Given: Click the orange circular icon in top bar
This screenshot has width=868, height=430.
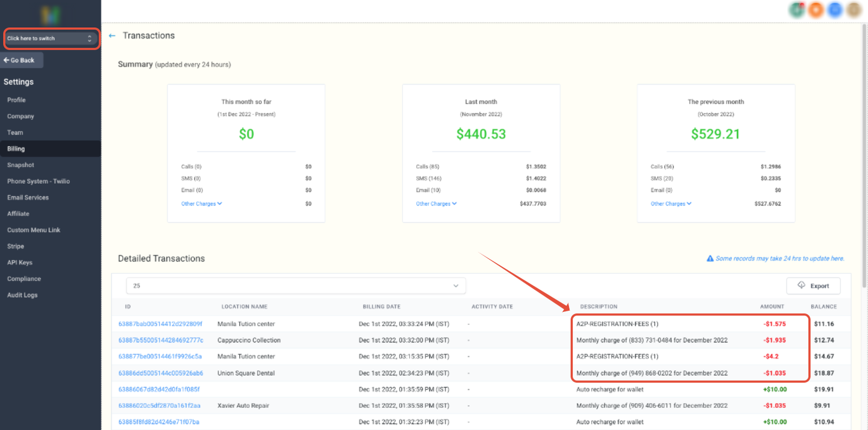Looking at the screenshot, I should click(x=816, y=9).
